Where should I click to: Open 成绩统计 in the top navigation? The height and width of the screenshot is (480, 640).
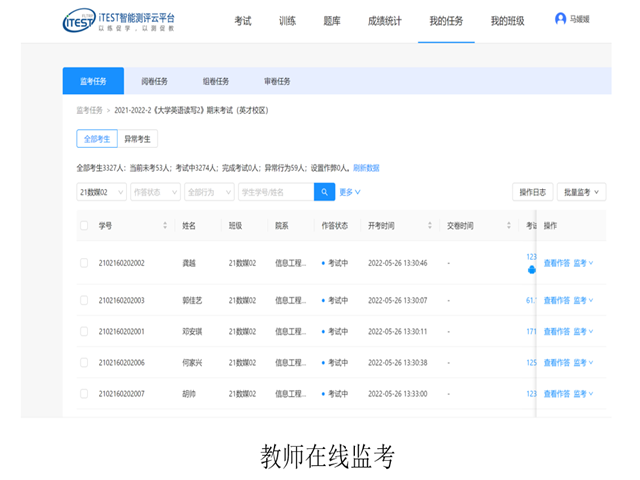click(x=384, y=21)
